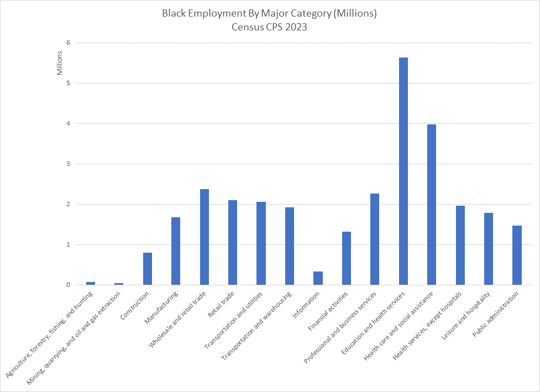Select the Professional and business services bar
This screenshot has width=540, height=392.
[x=375, y=239]
